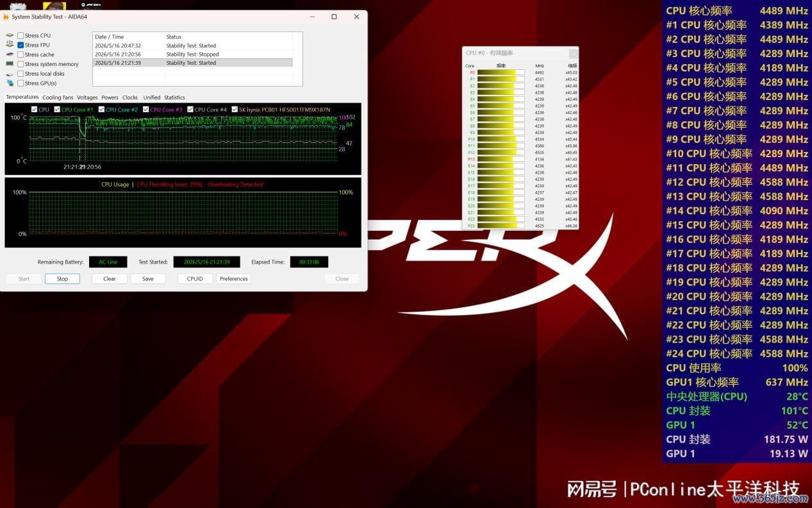Open the Clocks tab

point(130,97)
